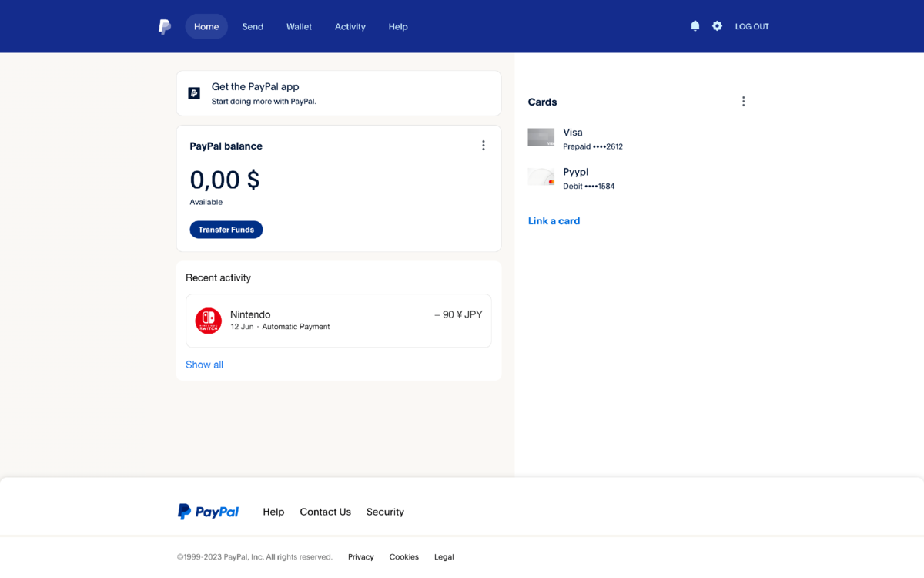
Task: Open Get the PayPal app banner
Action: coord(339,93)
